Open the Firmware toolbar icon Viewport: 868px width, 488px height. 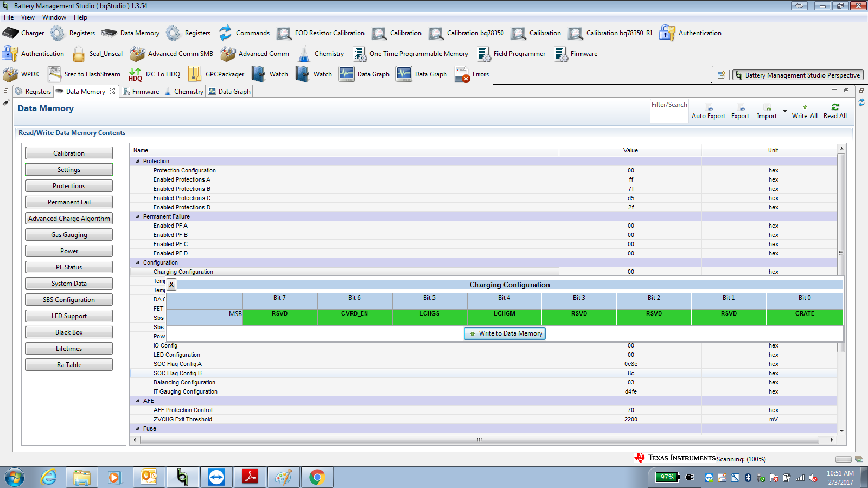coord(561,54)
